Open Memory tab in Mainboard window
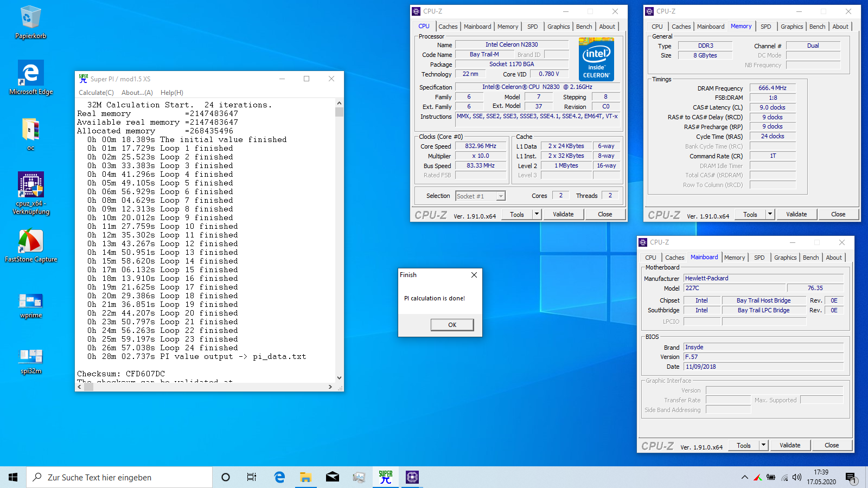The height and width of the screenshot is (488, 868). tap(735, 258)
